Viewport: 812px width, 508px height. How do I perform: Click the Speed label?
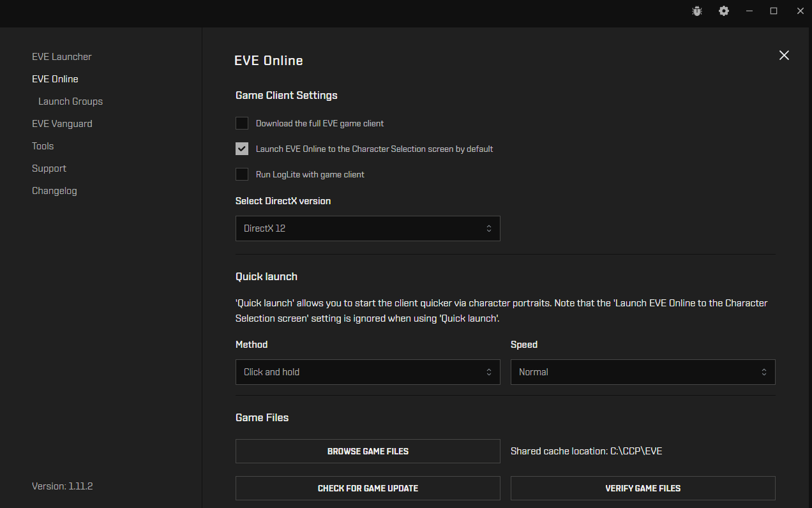(x=524, y=345)
